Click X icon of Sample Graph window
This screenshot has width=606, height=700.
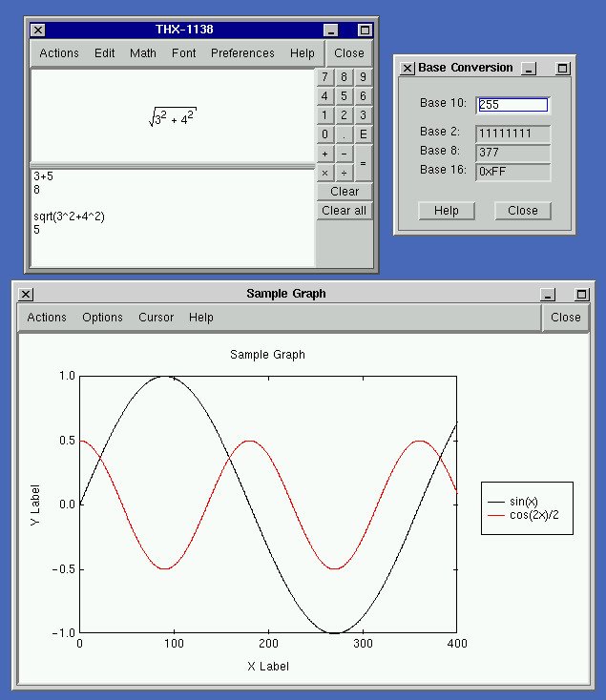pyautogui.click(x=26, y=295)
